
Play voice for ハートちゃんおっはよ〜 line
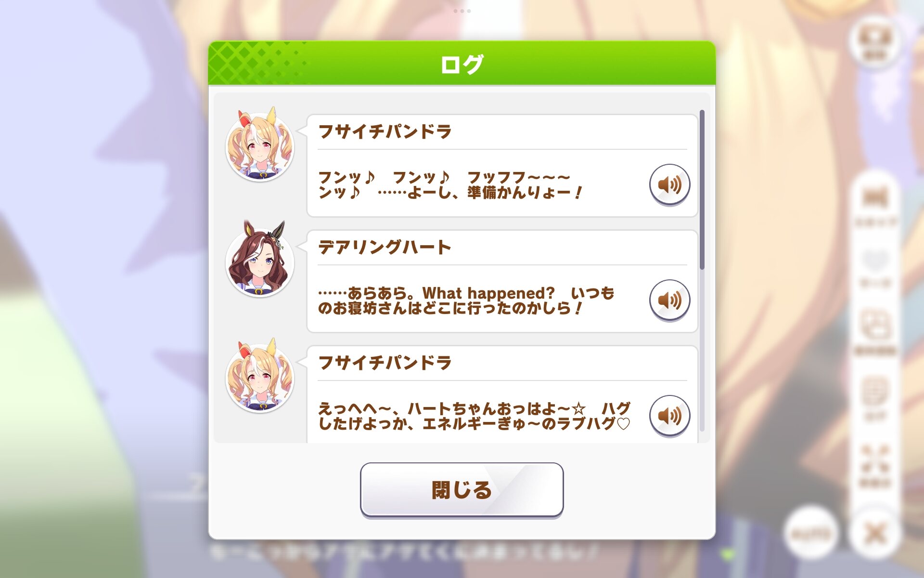[x=669, y=416]
